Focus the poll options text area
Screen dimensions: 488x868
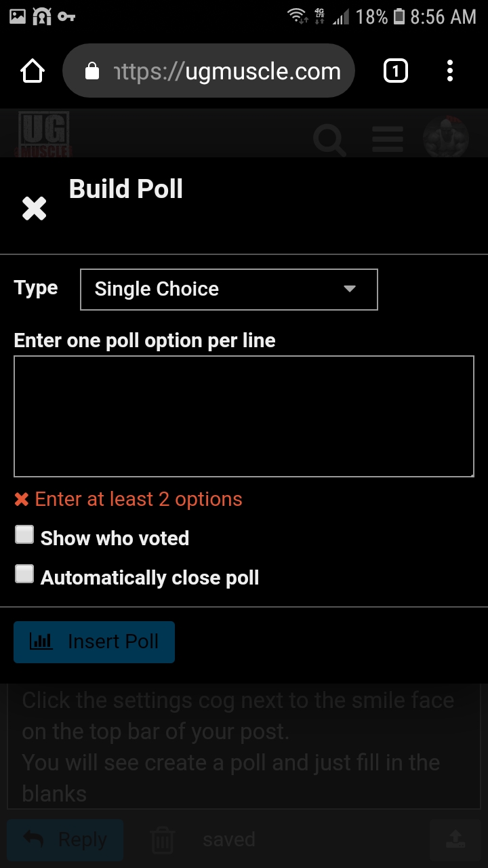243,416
